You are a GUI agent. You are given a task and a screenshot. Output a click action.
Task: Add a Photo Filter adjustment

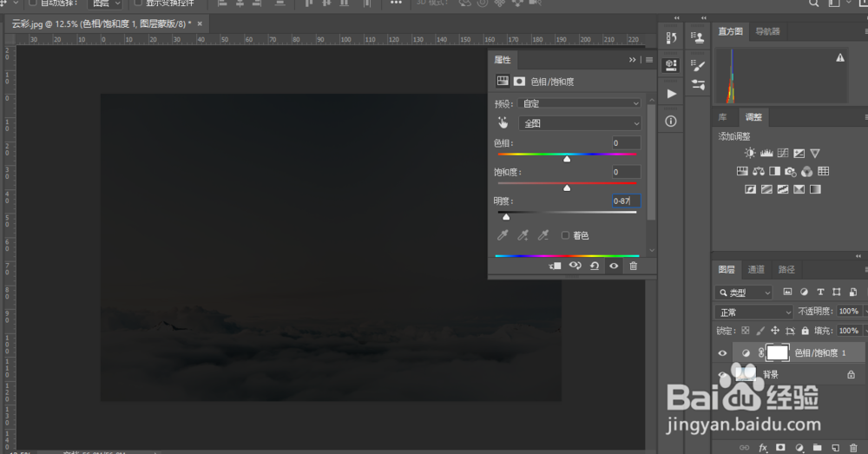791,171
